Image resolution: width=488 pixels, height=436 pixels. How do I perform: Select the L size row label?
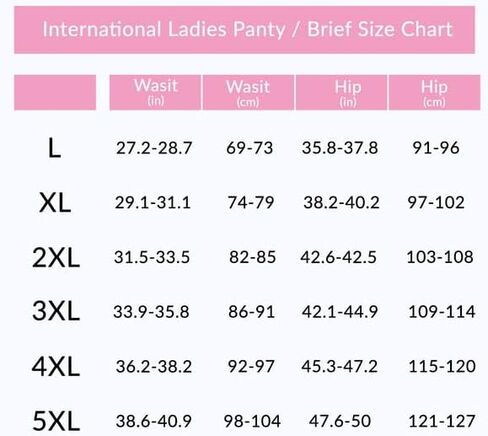[54, 148]
